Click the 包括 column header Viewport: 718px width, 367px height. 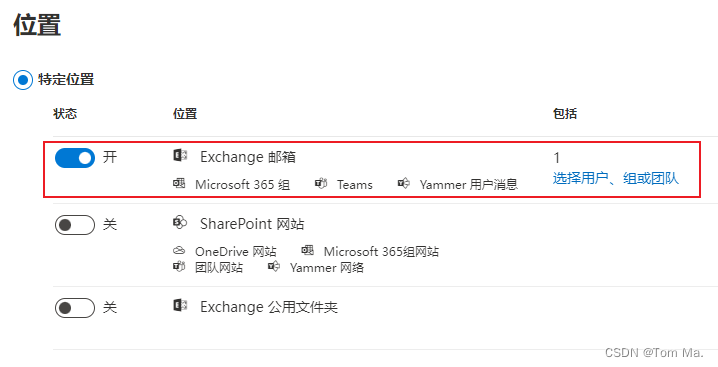565,114
